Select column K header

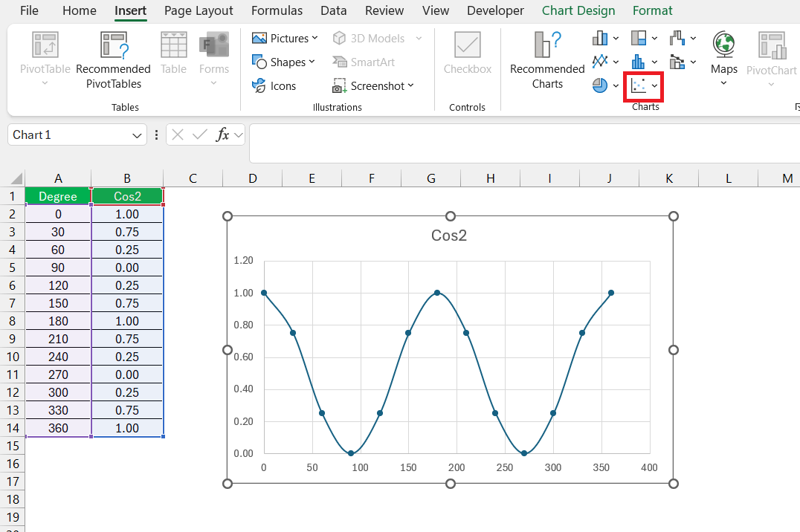[x=669, y=178]
